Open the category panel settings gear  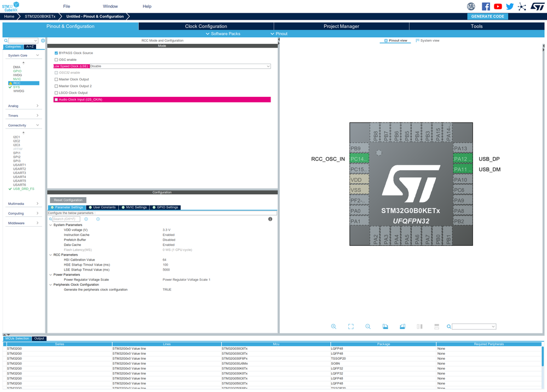tap(43, 41)
